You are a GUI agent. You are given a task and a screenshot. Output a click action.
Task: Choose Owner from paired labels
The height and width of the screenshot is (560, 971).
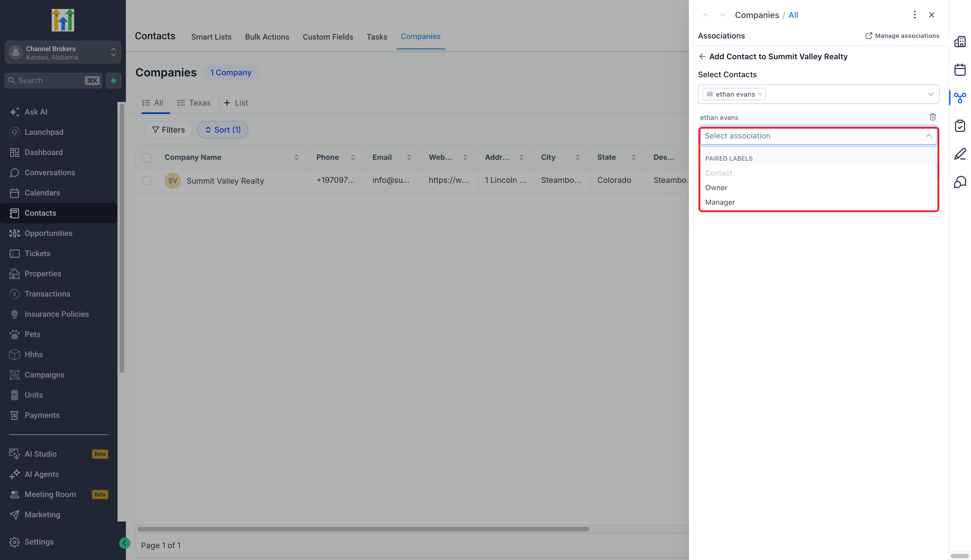[x=818, y=188]
